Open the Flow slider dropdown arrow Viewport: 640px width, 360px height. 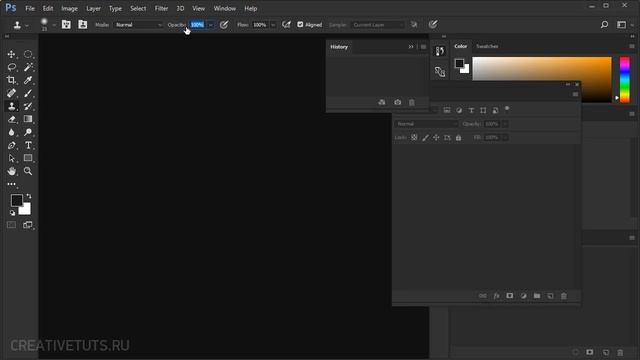point(273,25)
